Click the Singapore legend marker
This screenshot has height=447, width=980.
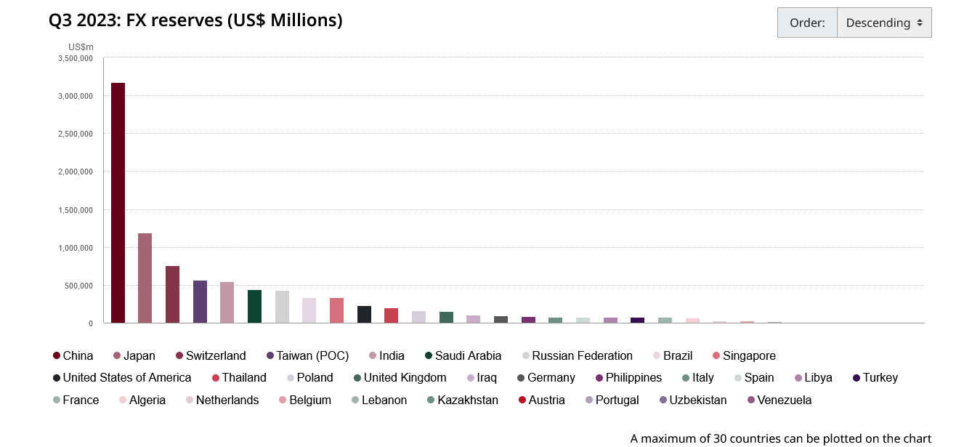(716, 356)
